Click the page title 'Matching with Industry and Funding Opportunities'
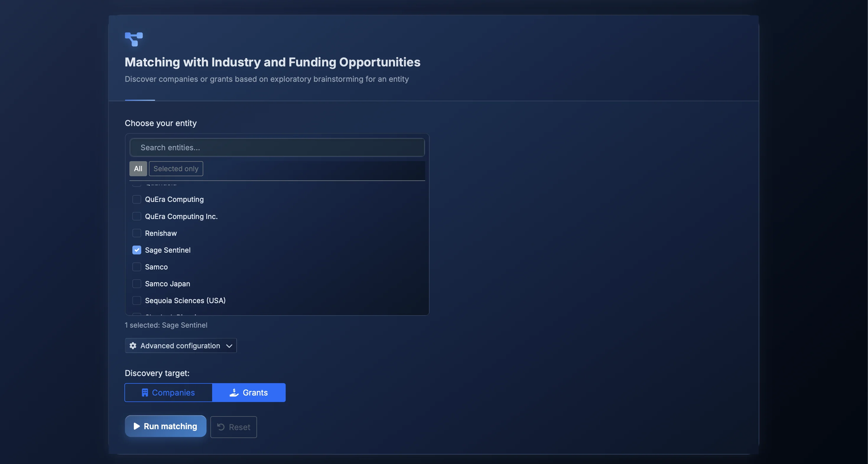The image size is (868, 464). [273, 62]
